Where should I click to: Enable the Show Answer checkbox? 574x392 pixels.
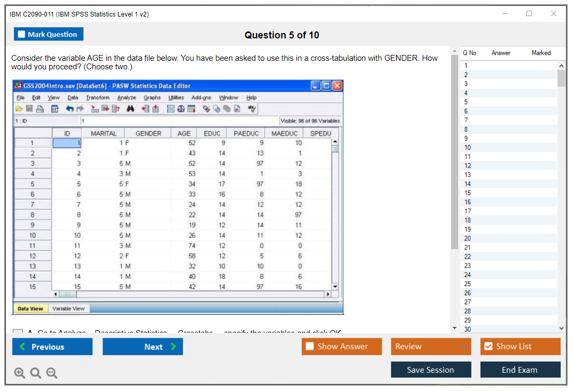click(310, 347)
